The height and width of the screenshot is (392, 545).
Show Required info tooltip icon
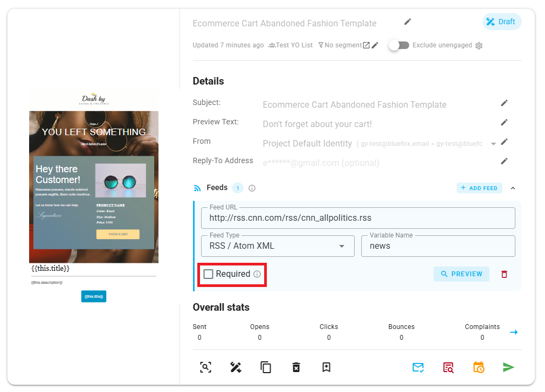[257, 274]
